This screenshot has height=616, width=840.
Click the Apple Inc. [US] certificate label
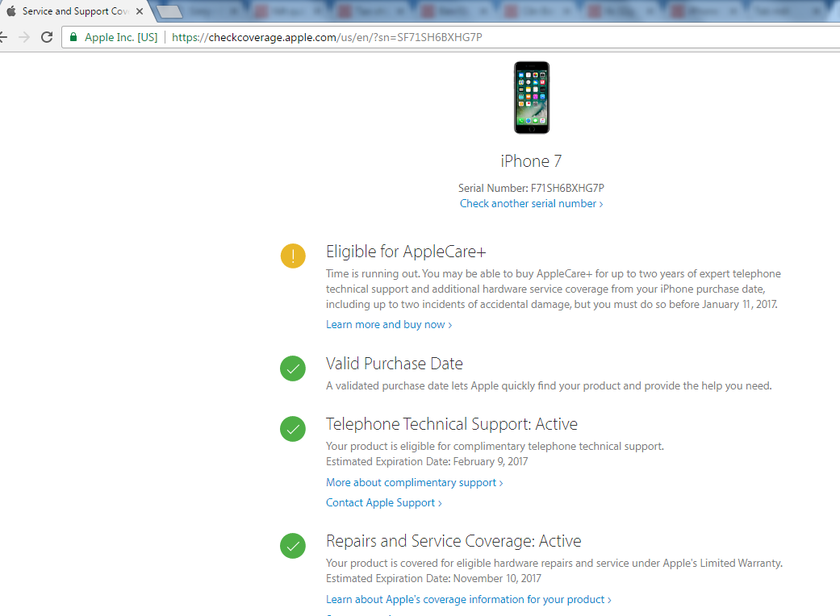pos(121,37)
